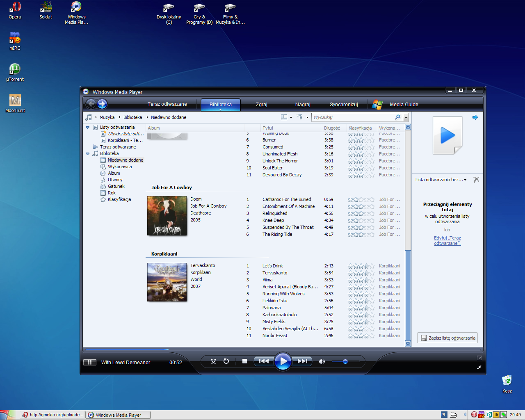Collapse the Listy odtwarzania tree node
The image size is (525, 420).
[87, 128]
